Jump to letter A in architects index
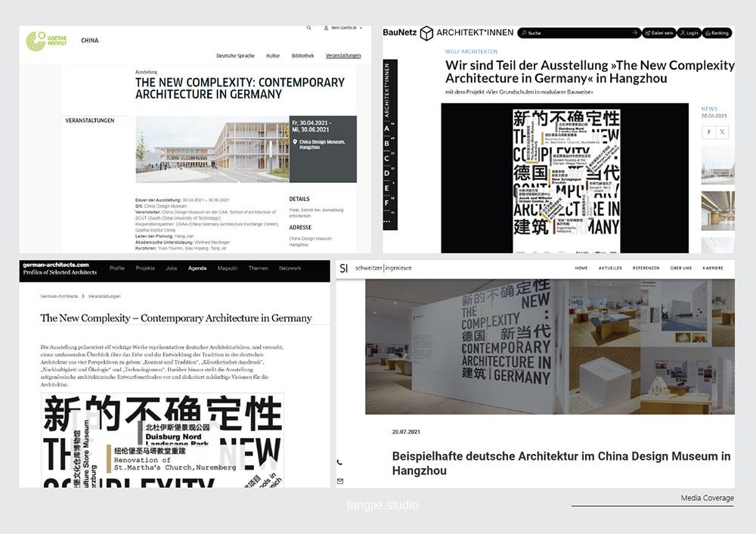 (387, 129)
